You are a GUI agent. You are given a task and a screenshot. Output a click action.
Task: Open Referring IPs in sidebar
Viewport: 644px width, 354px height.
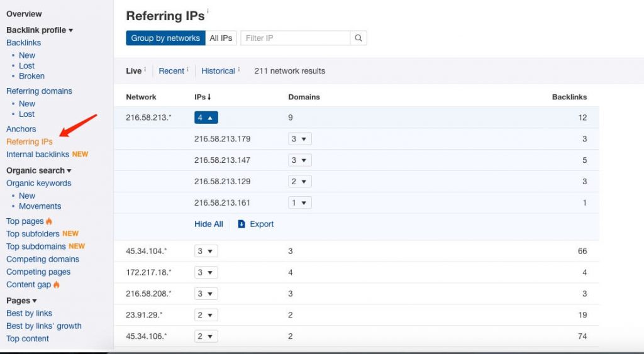coord(29,141)
